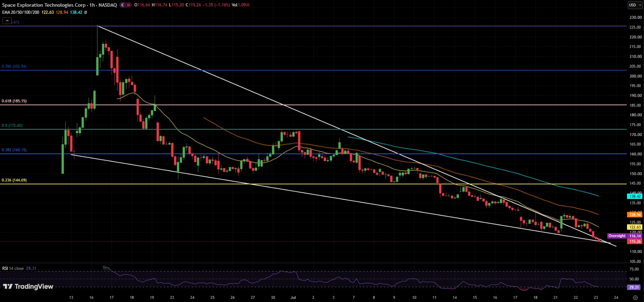Click the orange 128.94 price-axis tag

click(x=635, y=214)
